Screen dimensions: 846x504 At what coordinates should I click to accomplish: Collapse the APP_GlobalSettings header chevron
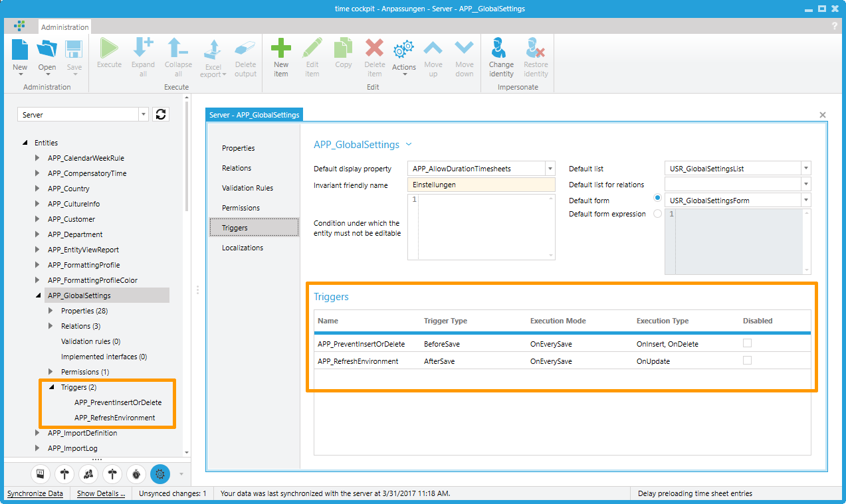point(409,144)
